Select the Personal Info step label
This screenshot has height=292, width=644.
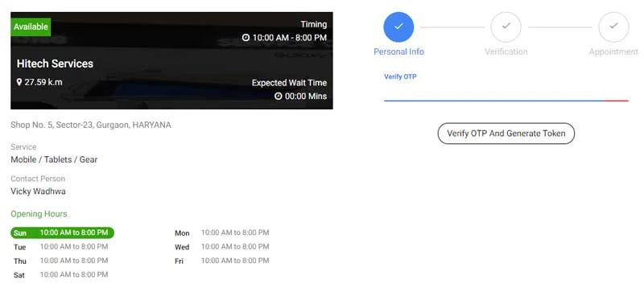coord(398,51)
